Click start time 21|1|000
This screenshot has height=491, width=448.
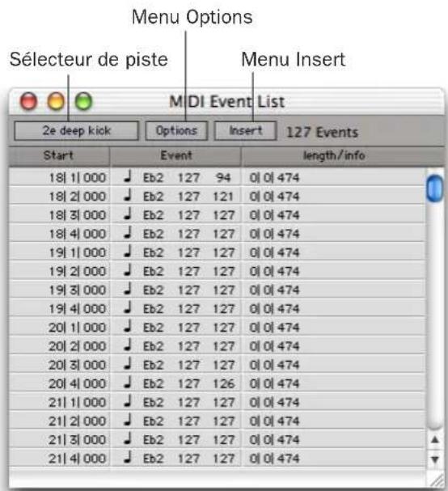coord(78,403)
